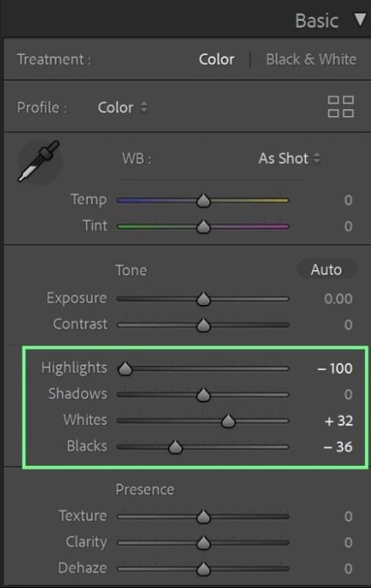Switch treatment to Black & White

pos(311,60)
